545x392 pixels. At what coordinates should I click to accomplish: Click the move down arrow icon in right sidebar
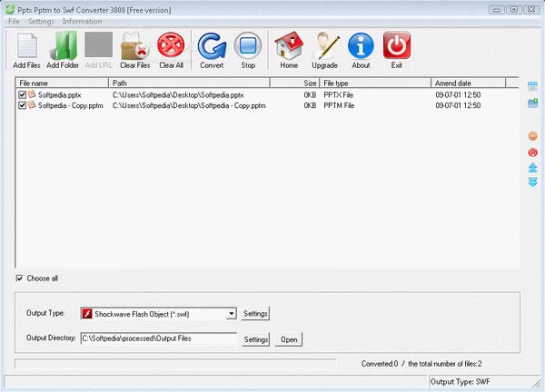532,182
